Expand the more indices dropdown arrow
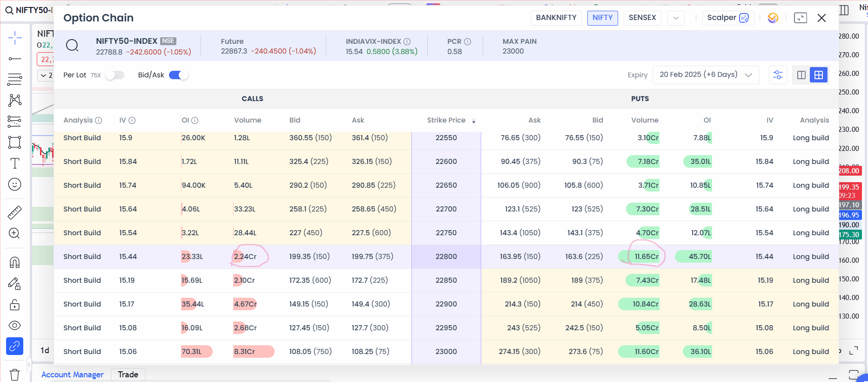 point(676,18)
